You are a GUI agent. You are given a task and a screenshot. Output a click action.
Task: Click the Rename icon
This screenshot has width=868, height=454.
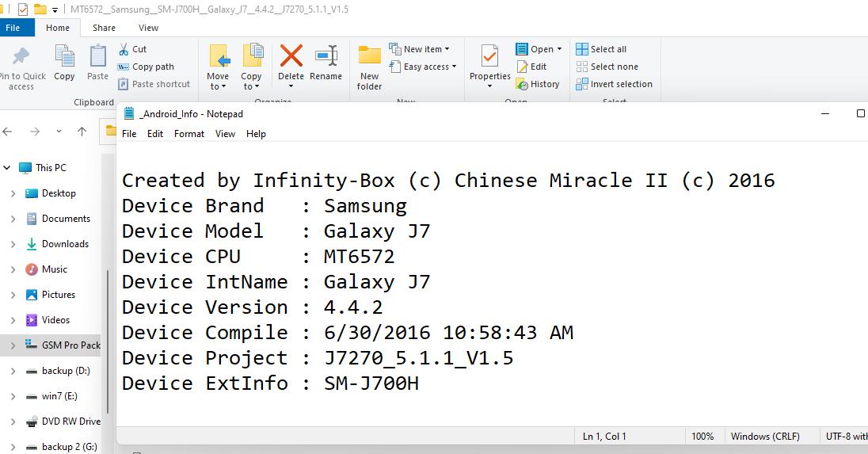point(326,56)
